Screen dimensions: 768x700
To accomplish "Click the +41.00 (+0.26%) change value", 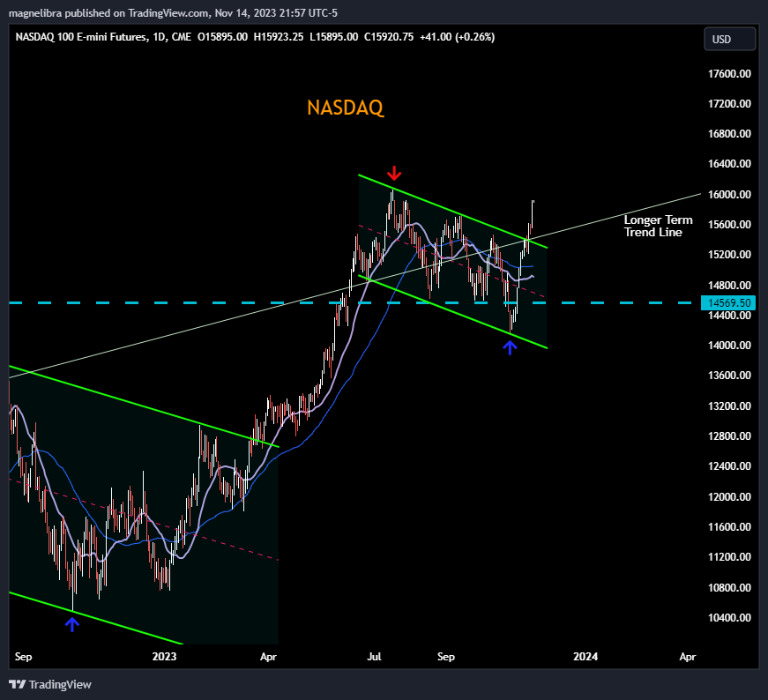I will 457,37.
